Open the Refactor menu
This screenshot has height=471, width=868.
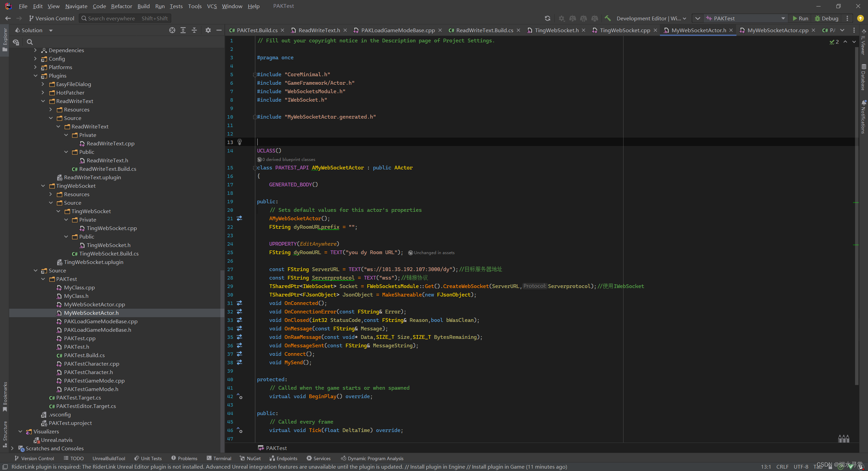tap(121, 6)
